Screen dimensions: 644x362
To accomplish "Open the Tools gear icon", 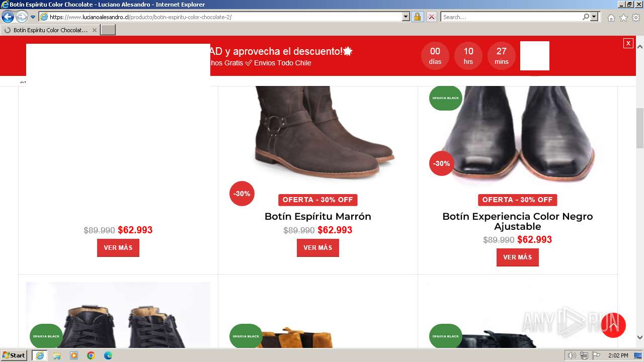I will pos(636,18).
